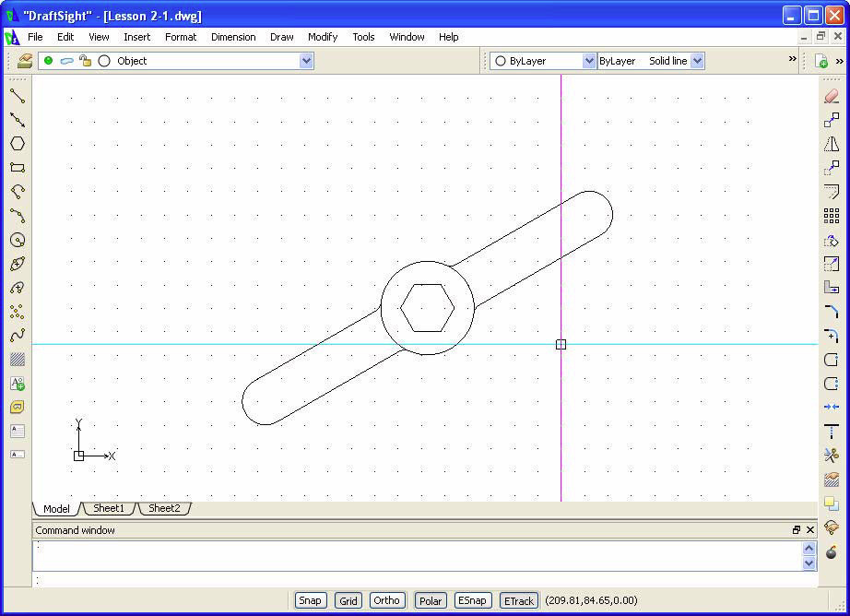Switch to the Sheet1 tab

pos(109,508)
